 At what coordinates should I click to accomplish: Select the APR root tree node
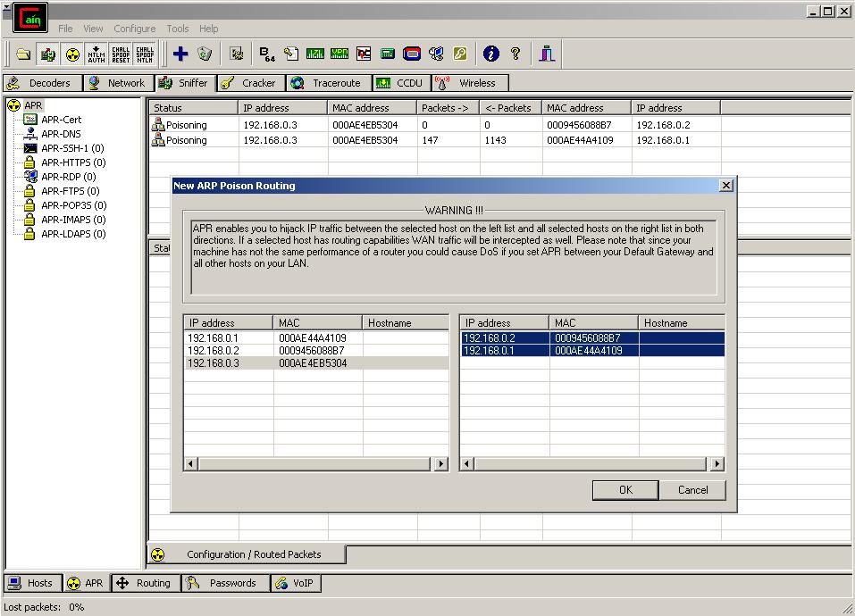[33, 105]
